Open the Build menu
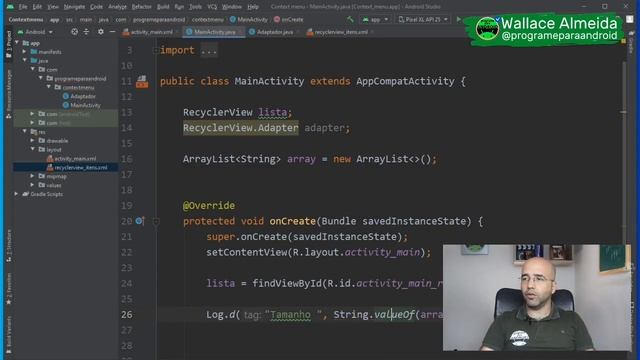The width and height of the screenshot is (640, 360). 163,7
